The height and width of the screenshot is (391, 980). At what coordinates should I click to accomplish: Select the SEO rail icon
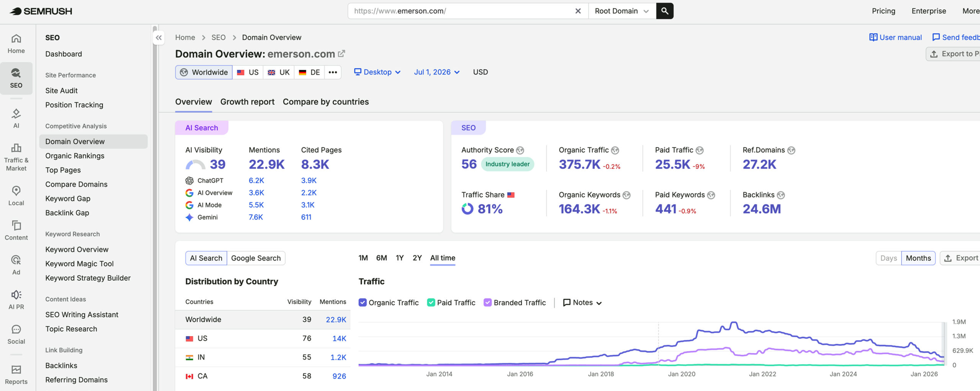tap(16, 78)
